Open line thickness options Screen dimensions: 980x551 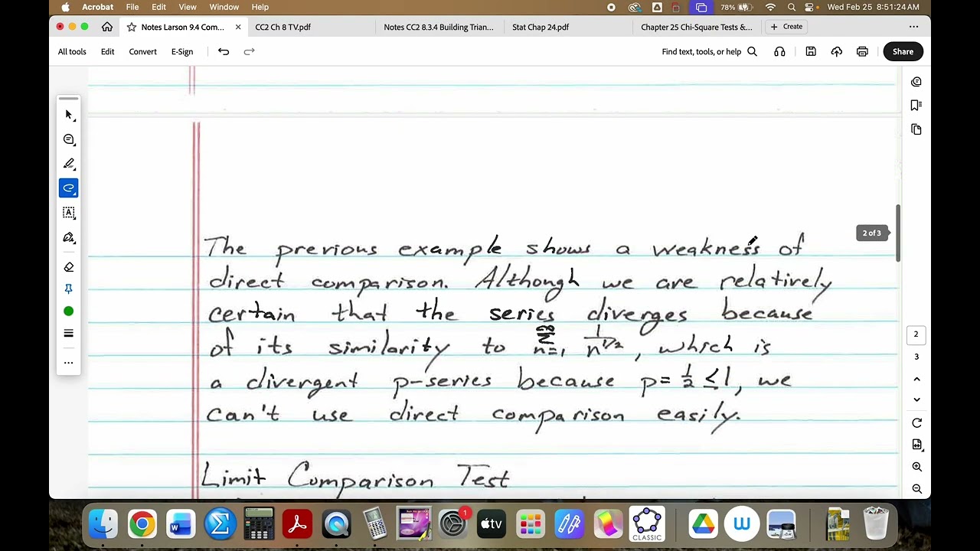click(68, 333)
